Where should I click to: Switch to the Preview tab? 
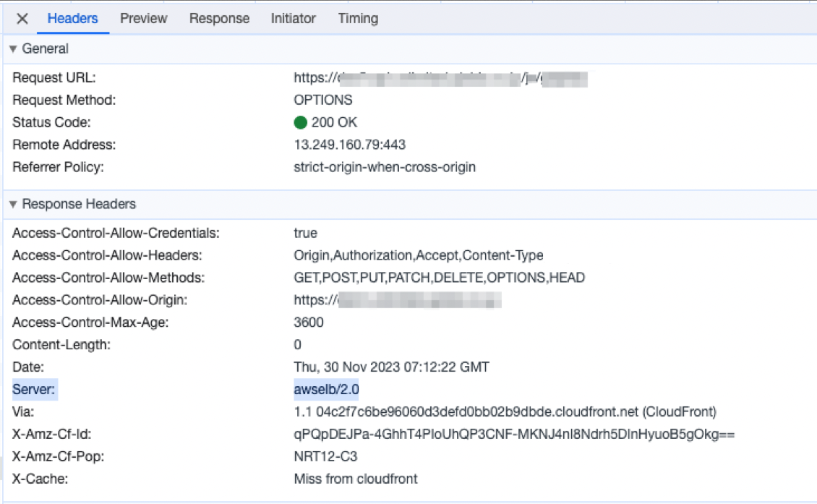click(143, 19)
